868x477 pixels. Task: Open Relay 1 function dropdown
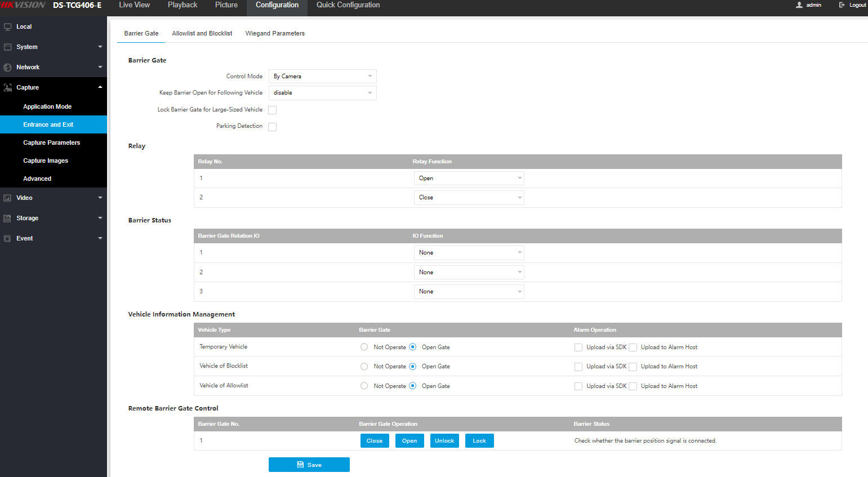(469, 179)
